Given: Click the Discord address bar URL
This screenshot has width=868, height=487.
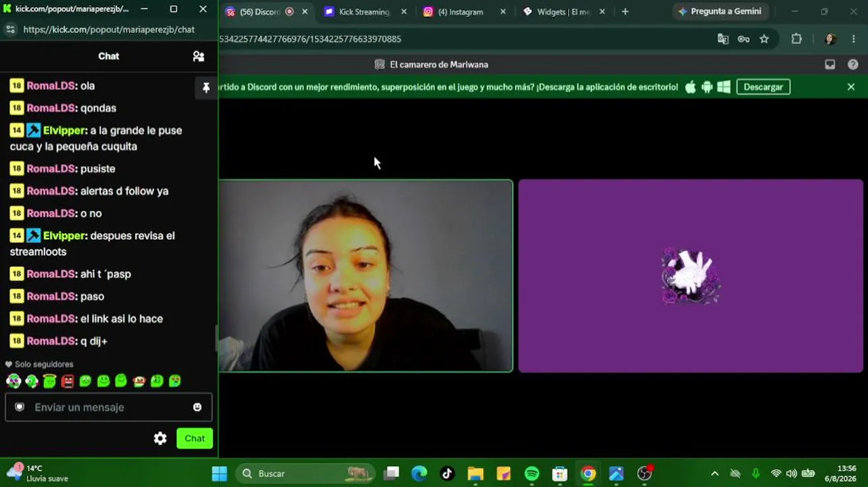Looking at the screenshot, I should pyautogui.click(x=310, y=39).
